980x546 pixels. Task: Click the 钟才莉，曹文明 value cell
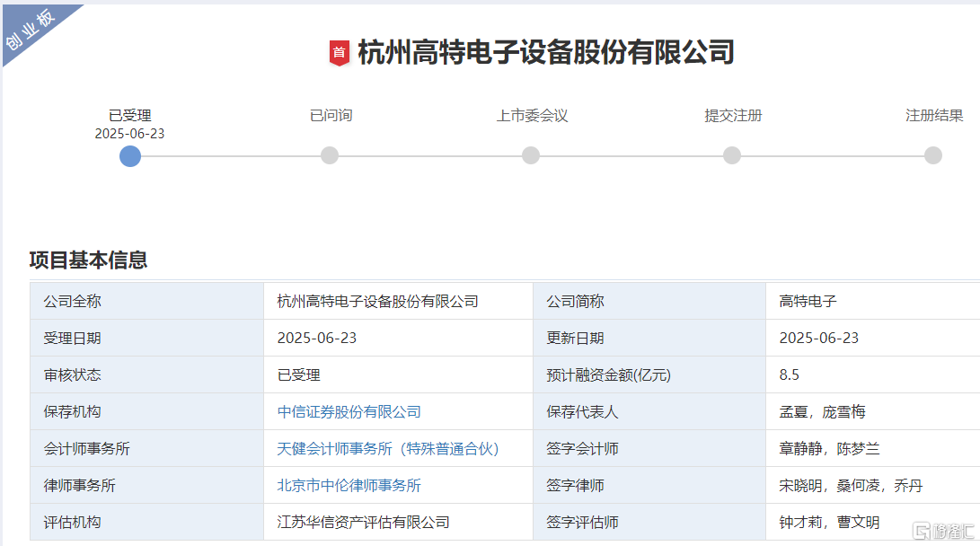873,523
